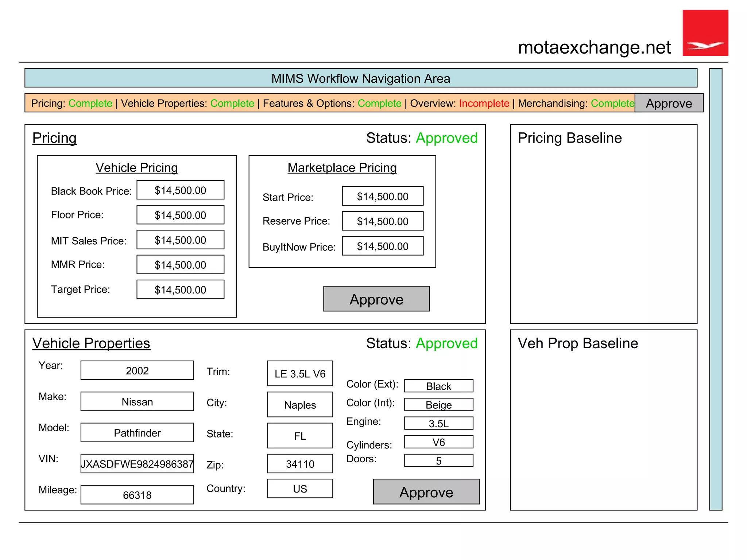Screen dimensions: 747x560
Task: Click the Target Price input field
Action: [180, 289]
